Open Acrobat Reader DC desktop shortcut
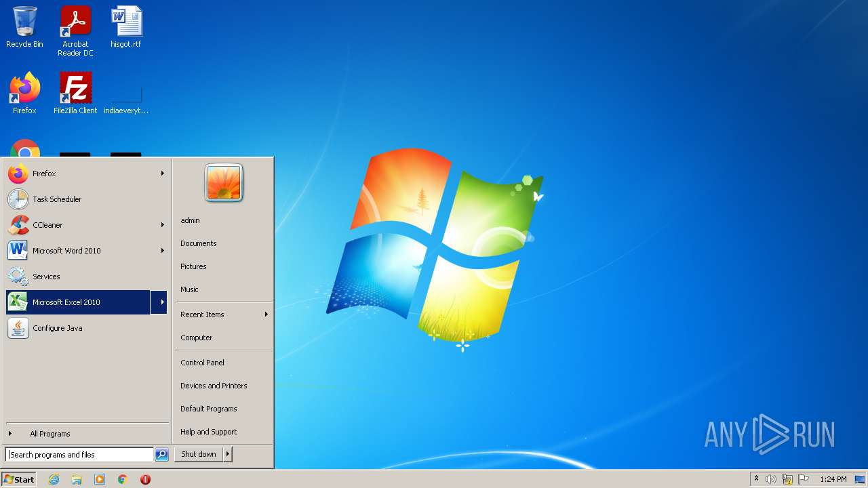 pyautogui.click(x=75, y=30)
